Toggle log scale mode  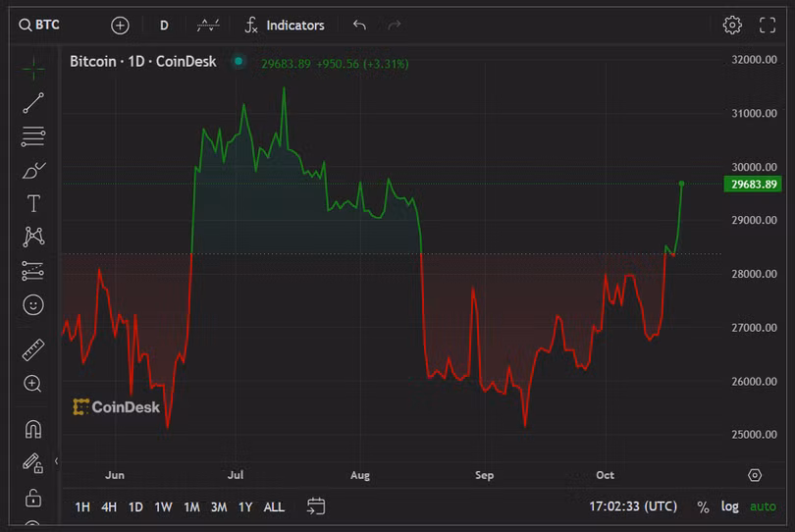729,506
